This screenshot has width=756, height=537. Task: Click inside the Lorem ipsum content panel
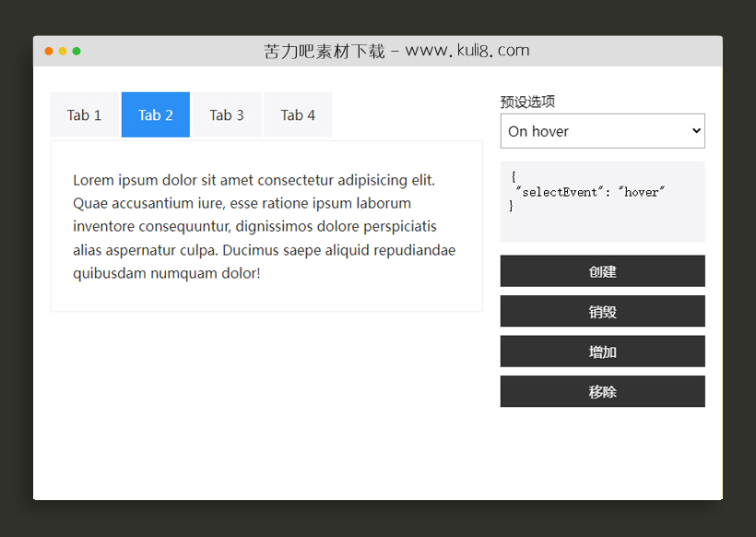(x=266, y=226)
